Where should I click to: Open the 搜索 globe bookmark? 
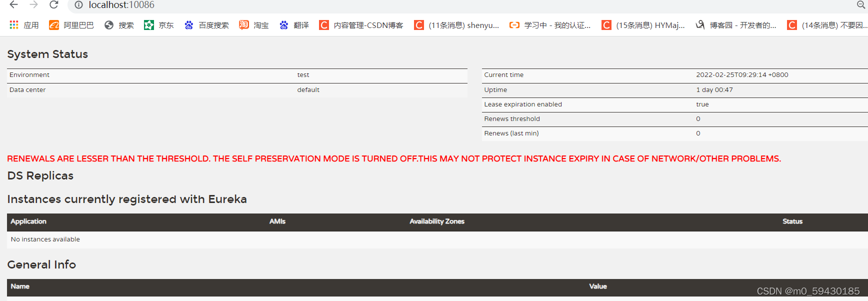(119, 25)
